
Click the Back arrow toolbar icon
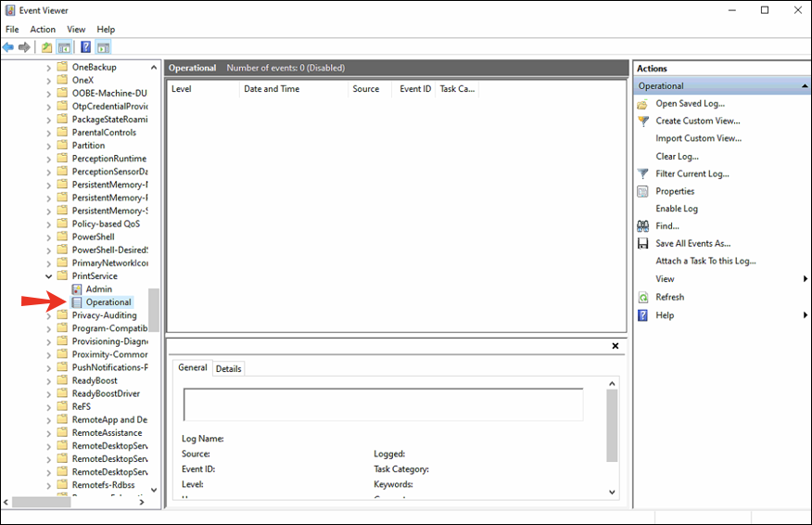(x=8, y=47)
